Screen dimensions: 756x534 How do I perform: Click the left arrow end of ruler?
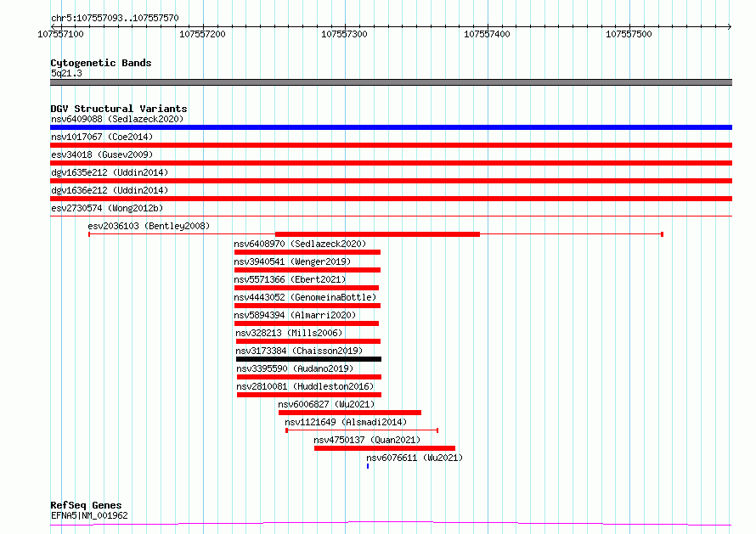click(53, 26)
